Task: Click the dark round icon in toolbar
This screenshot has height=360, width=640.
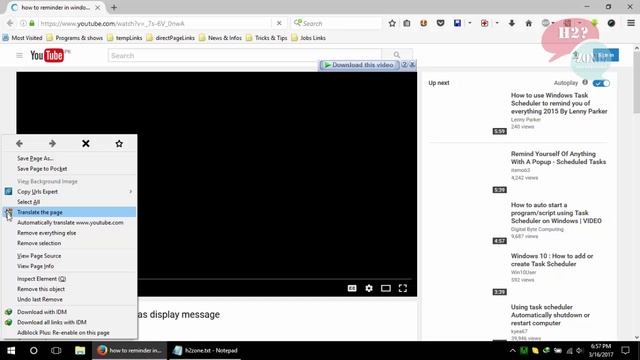Action: pos(611,23)
